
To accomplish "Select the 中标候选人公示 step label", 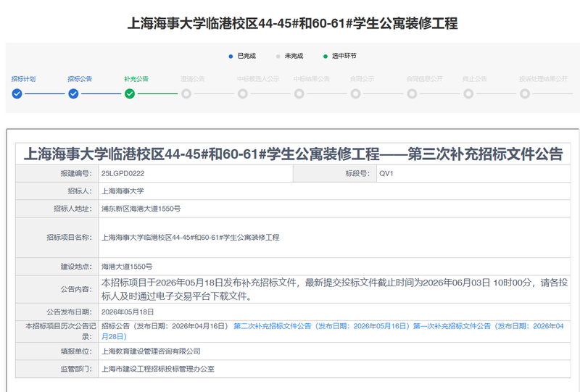I will click(x=258, y=79).
